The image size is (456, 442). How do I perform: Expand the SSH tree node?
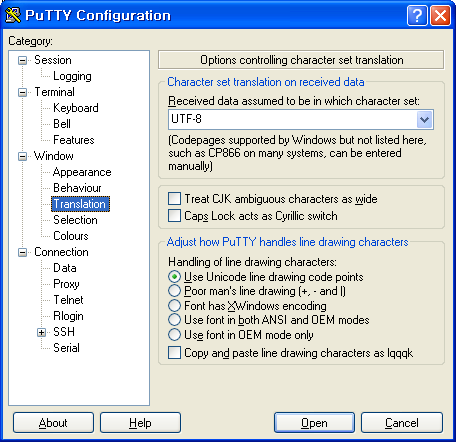[x=41, y=332]
